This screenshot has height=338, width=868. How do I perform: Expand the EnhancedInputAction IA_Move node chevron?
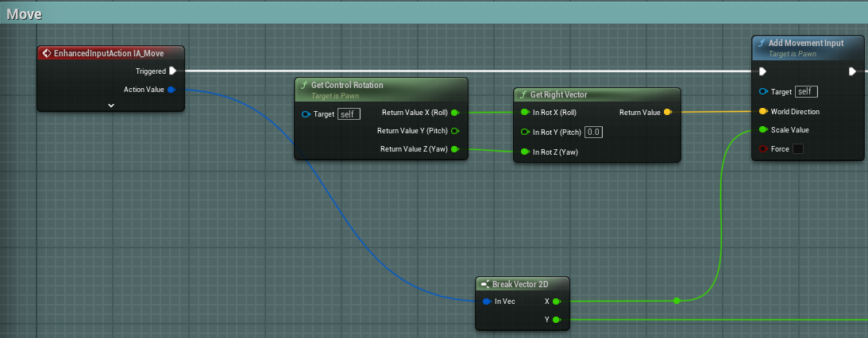tap(111, 105)
